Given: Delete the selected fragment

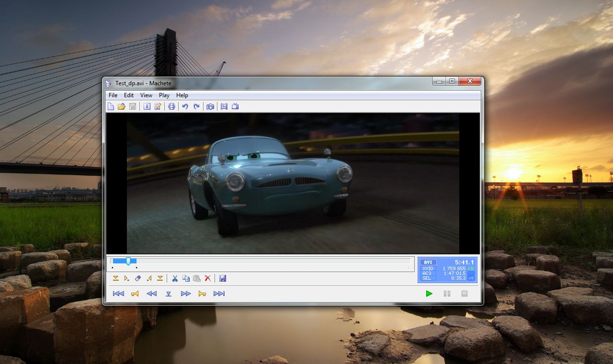Looking at the screenshot, I should (207, 278).
